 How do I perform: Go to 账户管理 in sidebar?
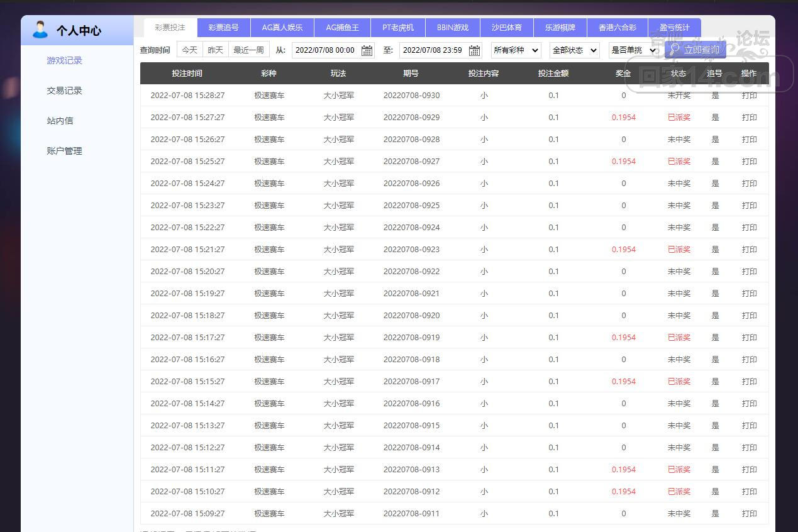click(x=64, y=151)
